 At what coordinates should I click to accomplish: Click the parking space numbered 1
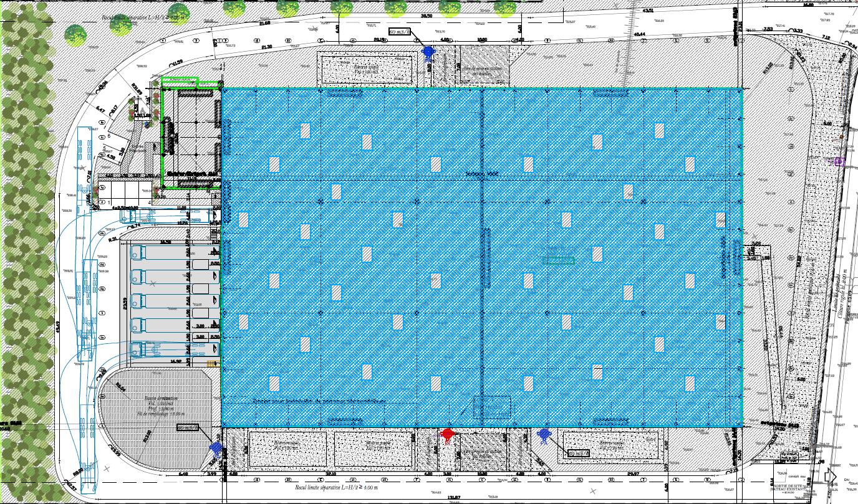pos(109,202)
